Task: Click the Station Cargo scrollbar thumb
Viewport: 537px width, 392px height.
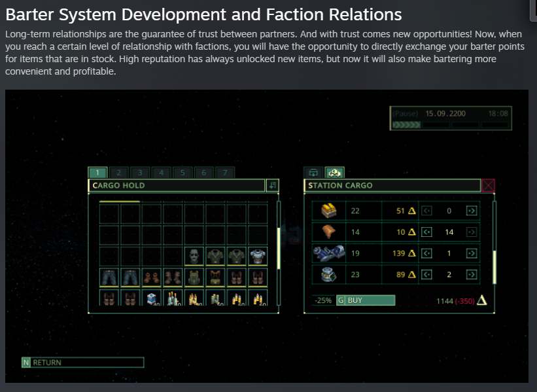Action: [494, 267]
